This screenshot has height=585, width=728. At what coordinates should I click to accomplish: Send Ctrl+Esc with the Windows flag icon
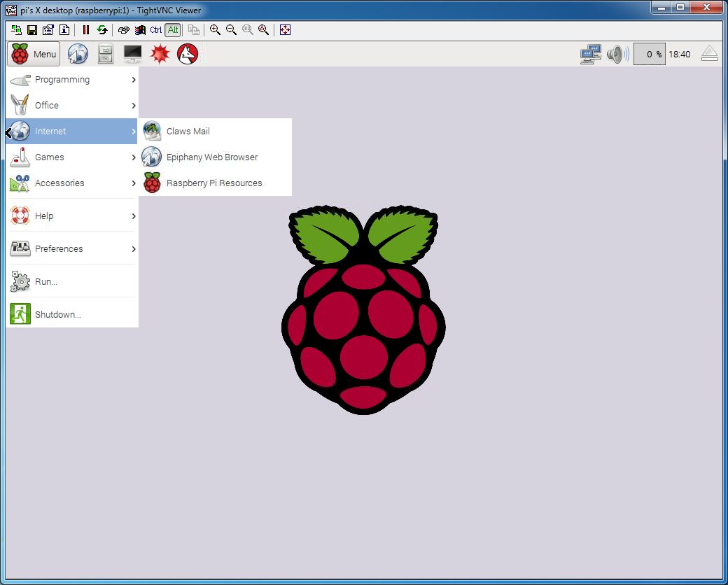coord(140,30)
